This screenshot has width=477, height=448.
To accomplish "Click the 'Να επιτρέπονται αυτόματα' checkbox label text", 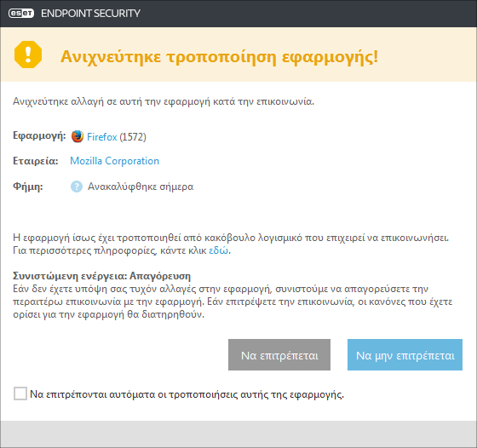I will 187,394.
